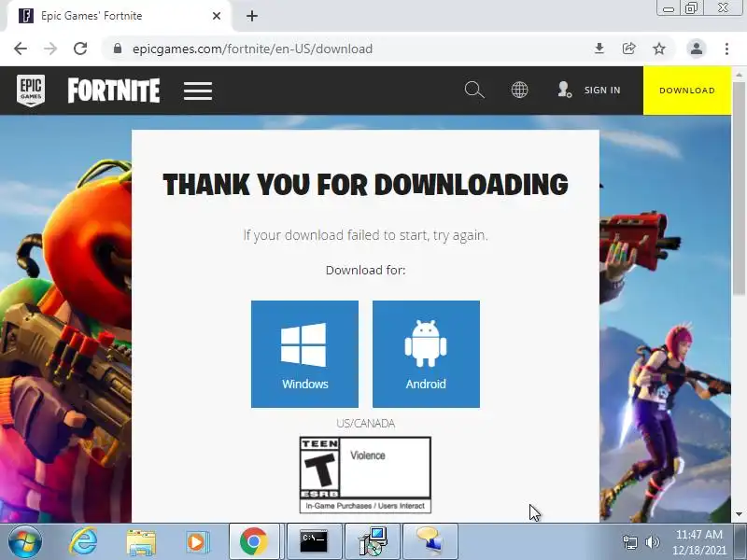
Task: Open the Windows Start menu
Action: click(x=24, y=542)
